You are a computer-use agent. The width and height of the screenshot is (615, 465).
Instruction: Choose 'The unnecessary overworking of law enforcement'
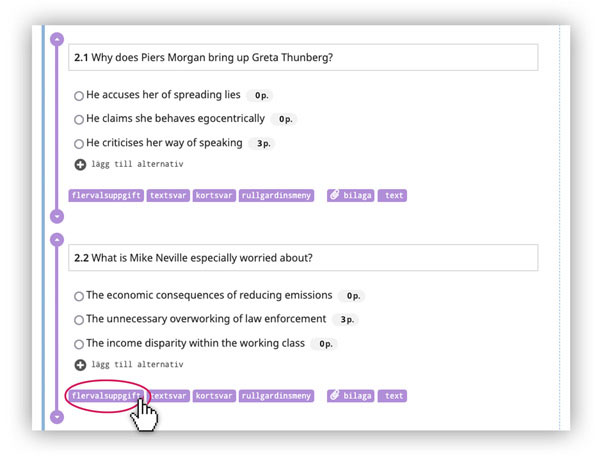tap(79, 320)
